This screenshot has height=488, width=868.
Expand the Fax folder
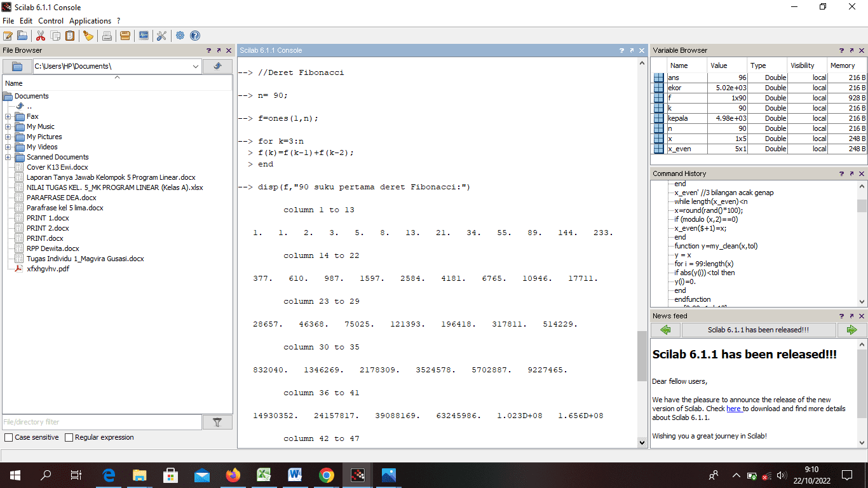(x=8, y=116)
